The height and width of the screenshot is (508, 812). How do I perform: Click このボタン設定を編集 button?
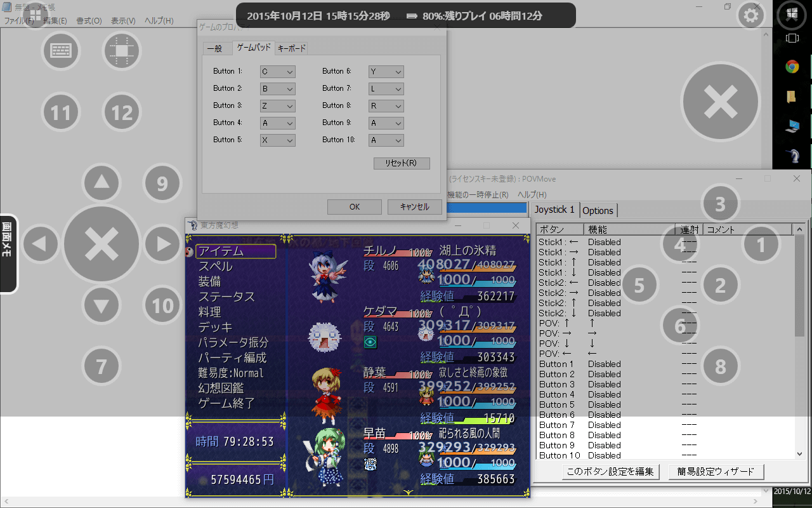(612, 472)
